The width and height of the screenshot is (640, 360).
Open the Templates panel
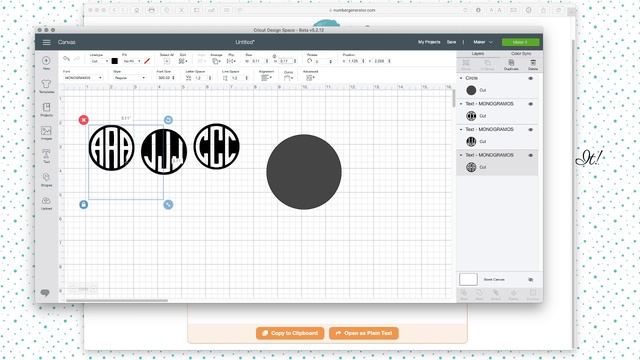(46, 84)
